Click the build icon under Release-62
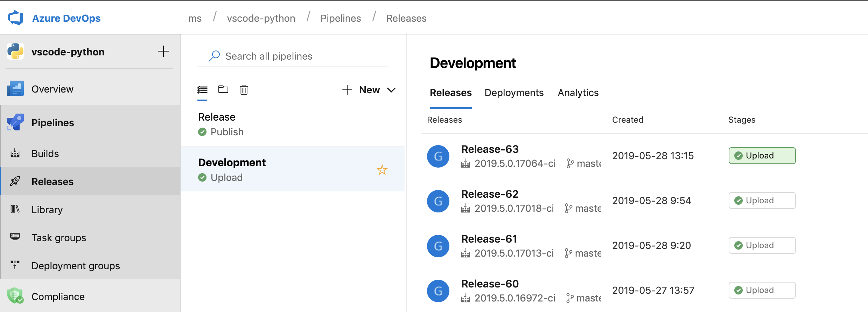Screen dimensions: 868x312 click(x=465, y=208)
